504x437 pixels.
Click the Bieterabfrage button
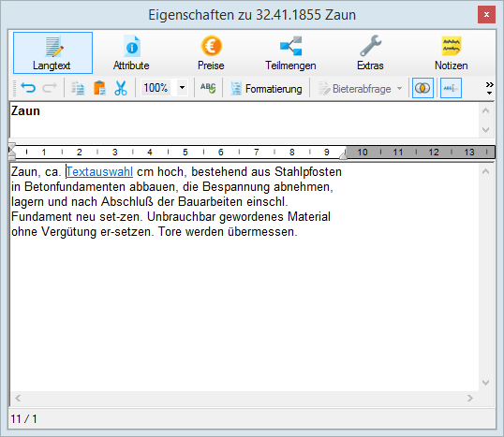coord(355,88)
